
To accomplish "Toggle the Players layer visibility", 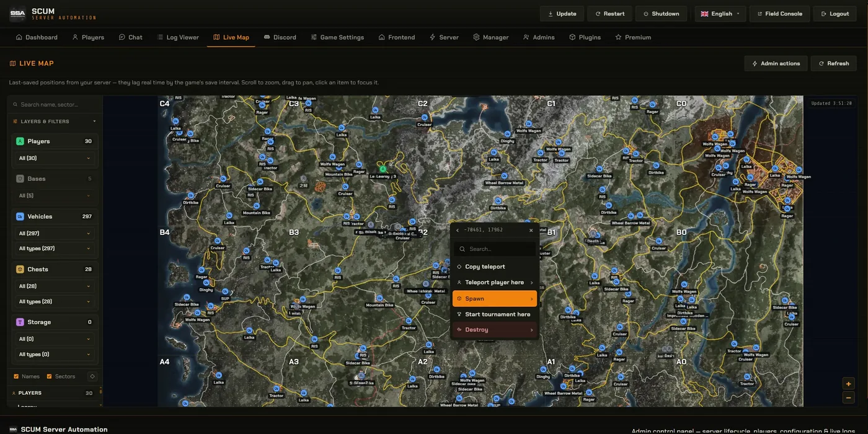I will [x=20, y=141].
